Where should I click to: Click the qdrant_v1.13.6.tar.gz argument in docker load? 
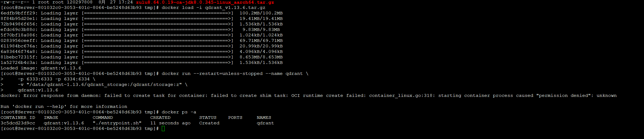[x=235, y=8]
